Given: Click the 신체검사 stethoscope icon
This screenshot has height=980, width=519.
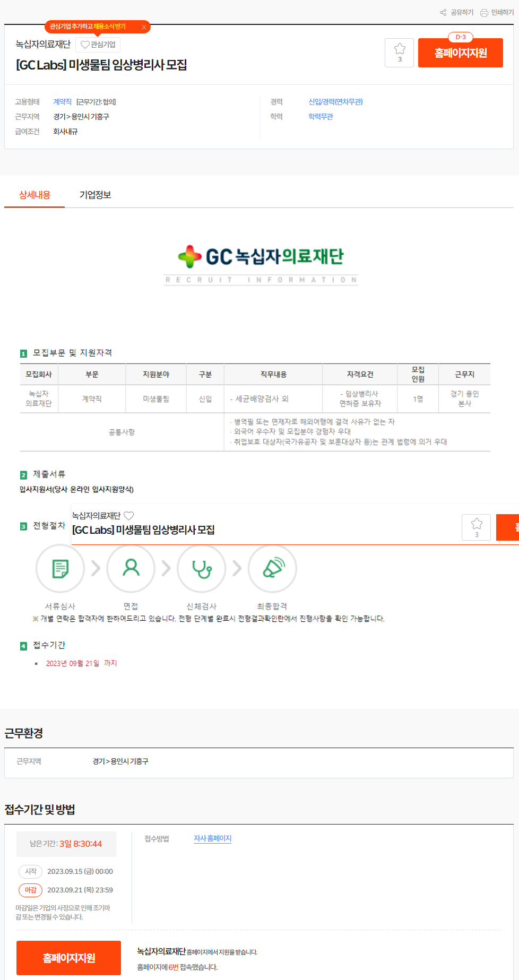Looking at the screenshot, I should click(202, 568).
